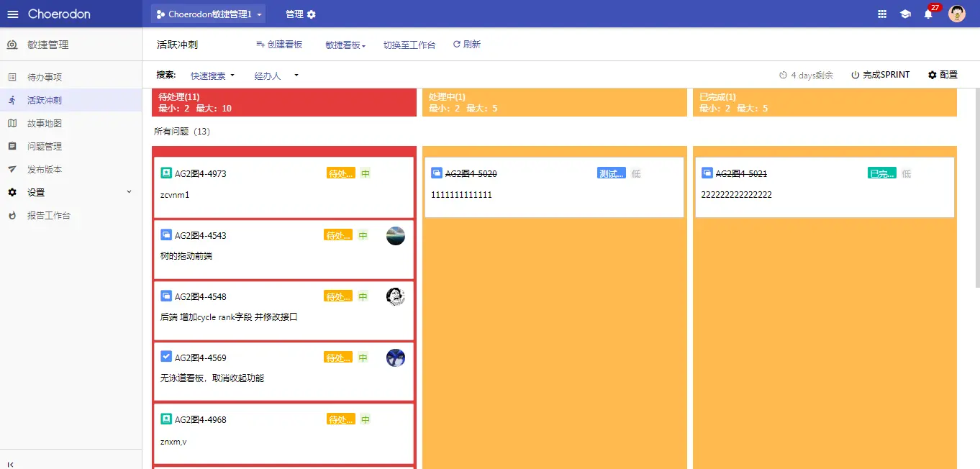Image resolution: width=980 pixels, height=469 pixels.
Task: Click 待处 status tag on AG2图4-4569
Action: point(338,358)
